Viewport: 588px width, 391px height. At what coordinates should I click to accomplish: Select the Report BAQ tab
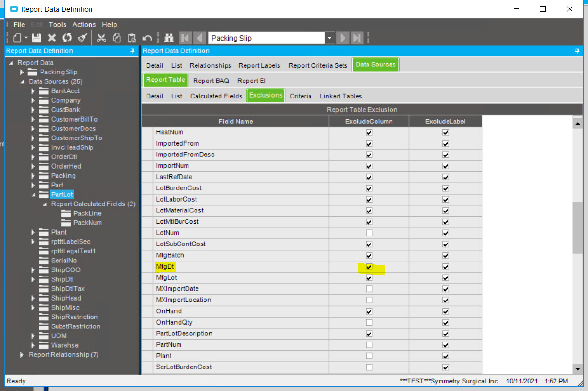point(211,81)
